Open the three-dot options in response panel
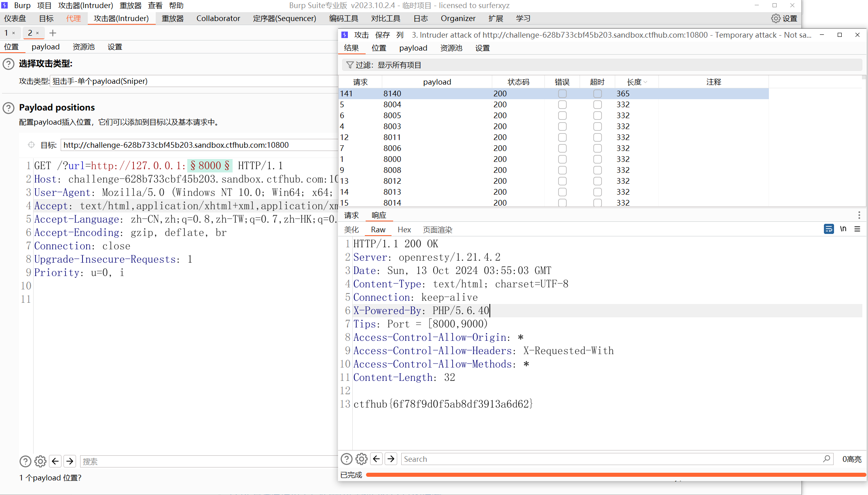 (x=859, y=215)
